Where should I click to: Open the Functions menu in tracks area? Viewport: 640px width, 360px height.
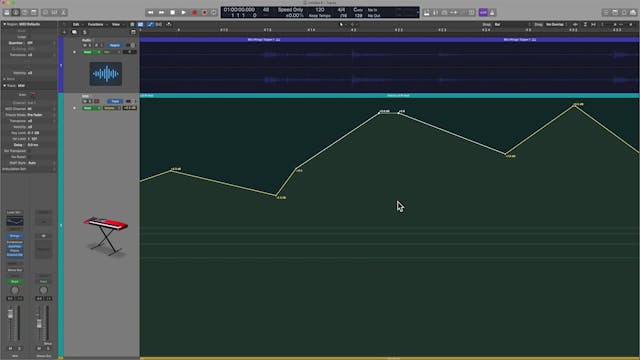tap(96, 24)
